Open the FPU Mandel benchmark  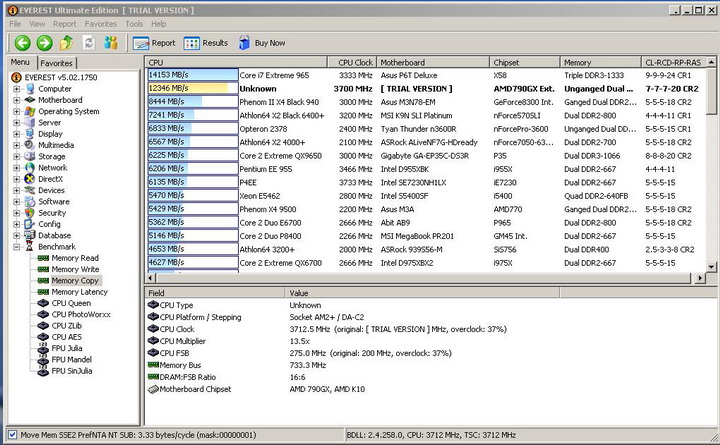pyautogui.click(x=71, y=360)
